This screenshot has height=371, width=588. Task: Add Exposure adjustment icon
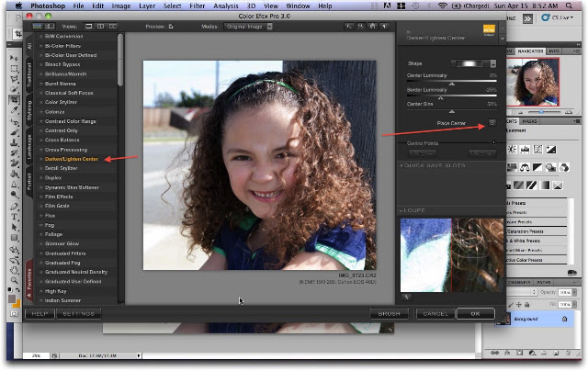[551, 149]
